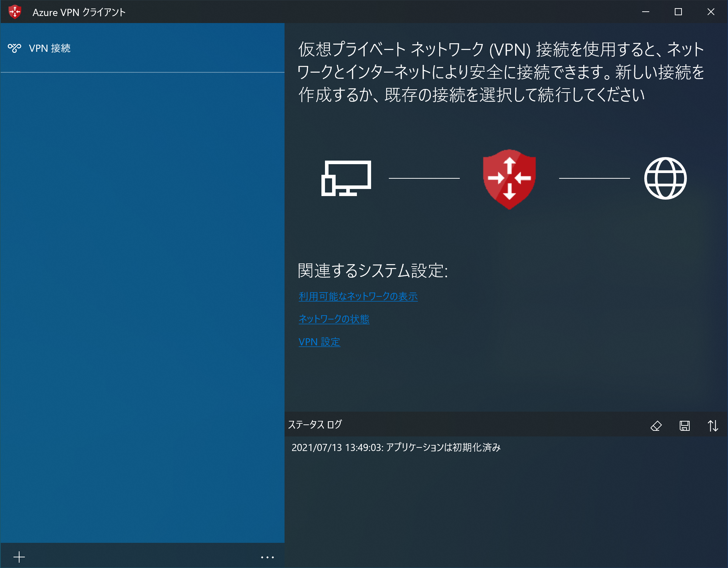Click the red Azure VPN shield graphic
728x568 pixels.
click(509, 179)
